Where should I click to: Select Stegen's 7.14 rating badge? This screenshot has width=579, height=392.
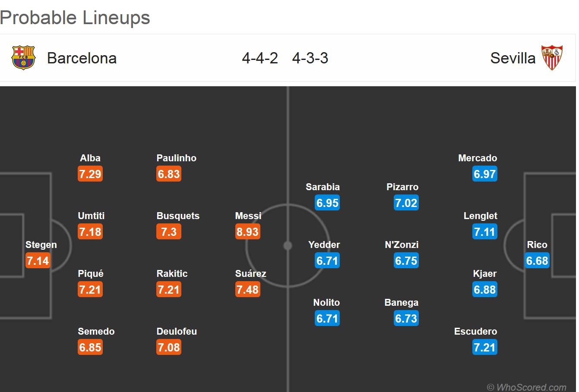(x=38, y=261)
